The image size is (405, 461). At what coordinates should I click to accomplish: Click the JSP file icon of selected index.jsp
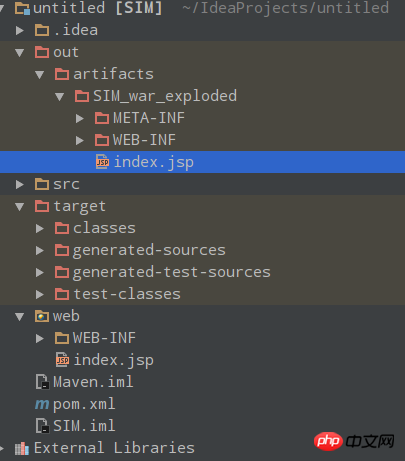(x=102, y=162)
